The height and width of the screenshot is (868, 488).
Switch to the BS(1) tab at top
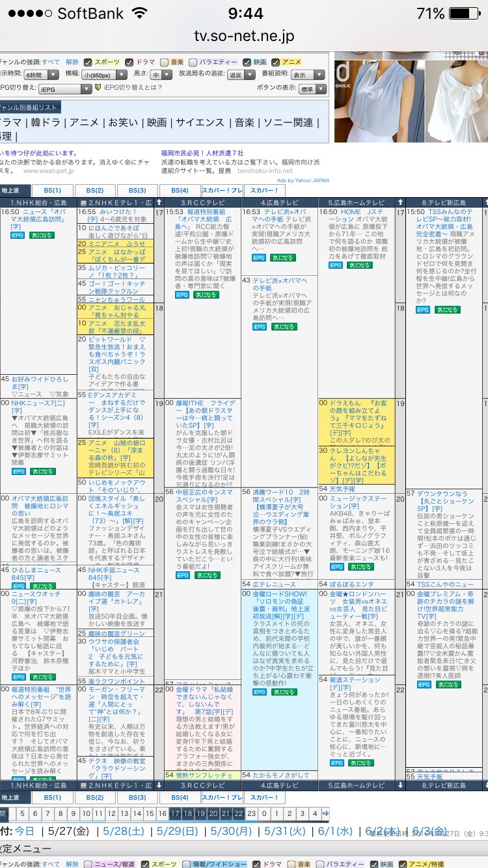52,191
